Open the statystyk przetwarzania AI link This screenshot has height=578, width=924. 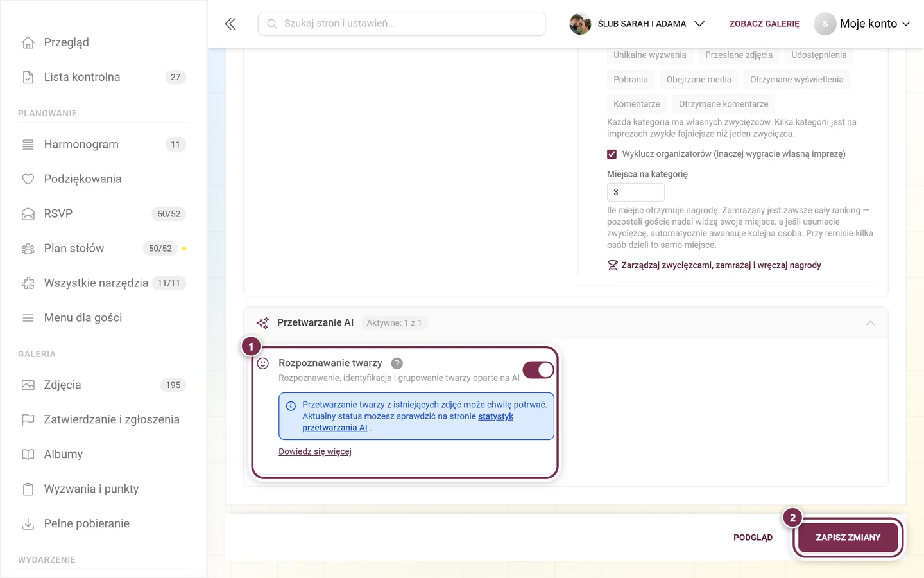click(408, 422)
